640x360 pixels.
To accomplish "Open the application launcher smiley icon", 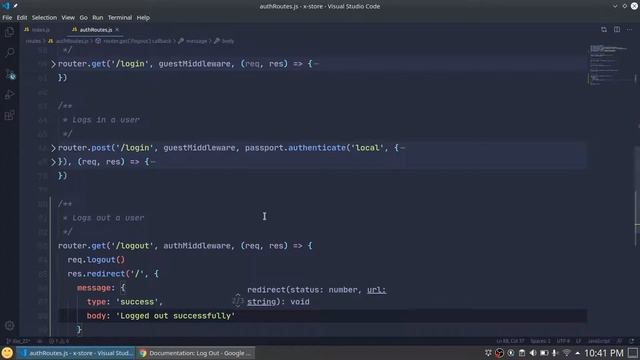I will 7,353.
